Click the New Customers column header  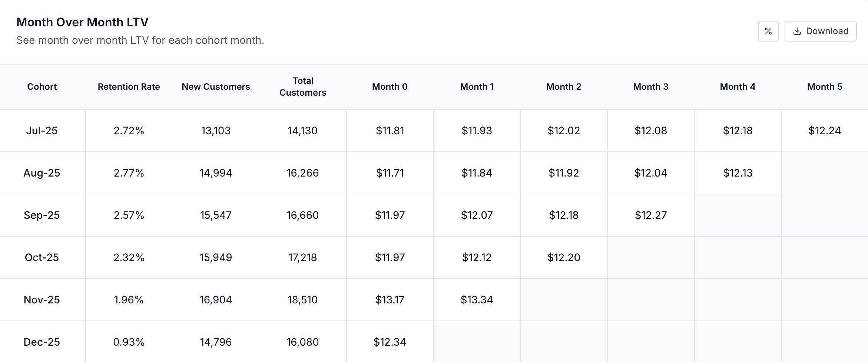tap(215, 86)
